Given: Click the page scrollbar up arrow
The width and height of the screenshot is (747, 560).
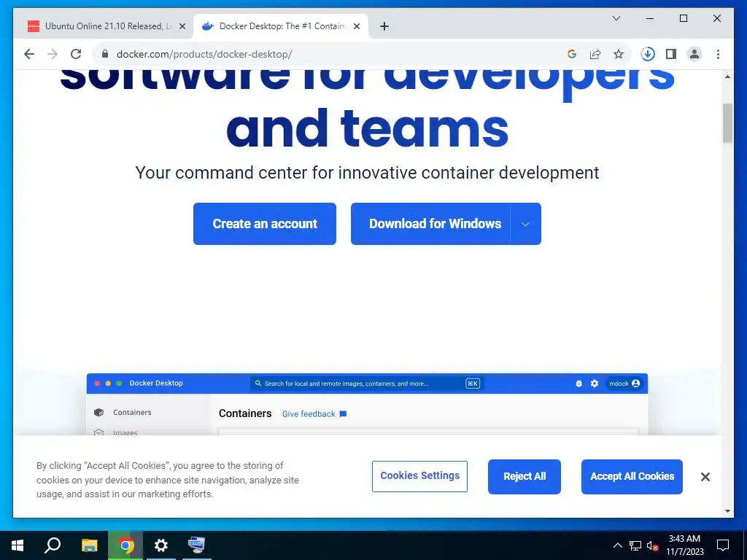Looking at the screenshot, I should (x=727, y=77).
